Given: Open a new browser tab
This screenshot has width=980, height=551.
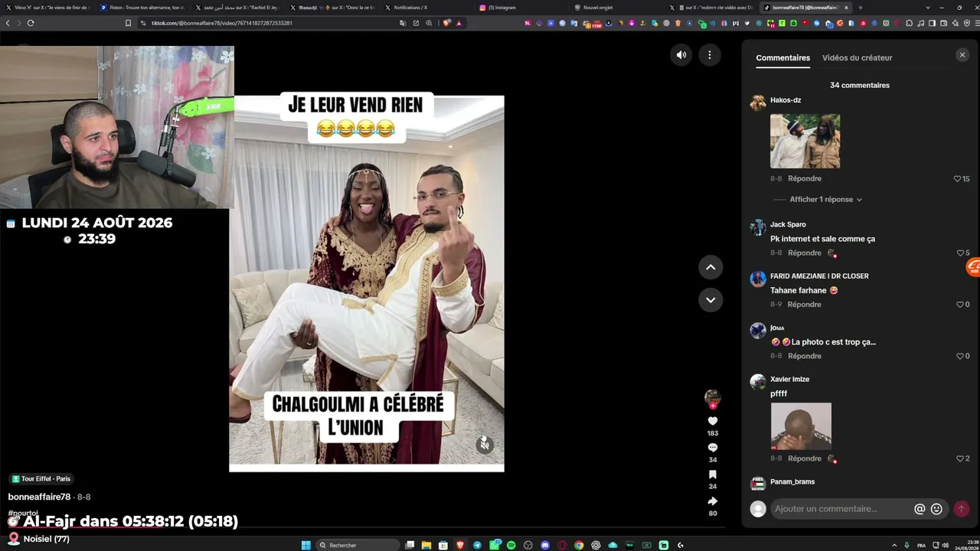Looking at the screenshot, I should [x=861, y=8].
